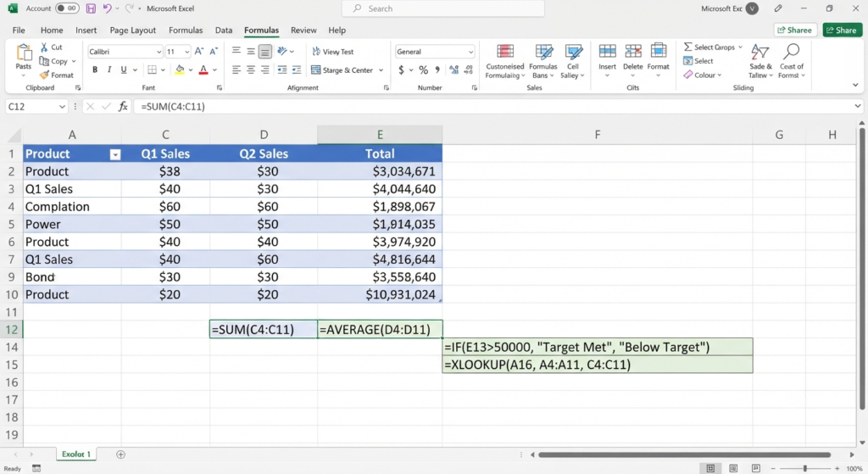Open fill color dropdown arrow
The width and height of the screenshot is (868, 474).
click(x=191, y=70)
